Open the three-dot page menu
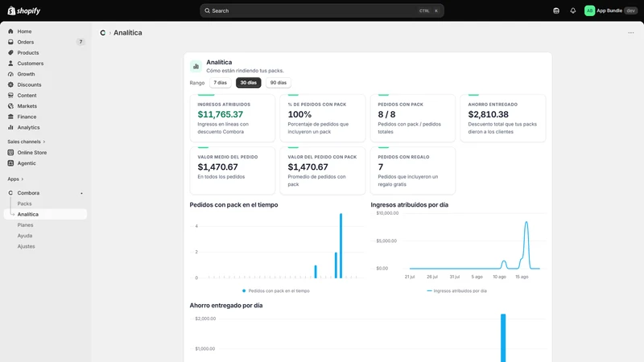644x362 pixels. (x=631, y=33)
